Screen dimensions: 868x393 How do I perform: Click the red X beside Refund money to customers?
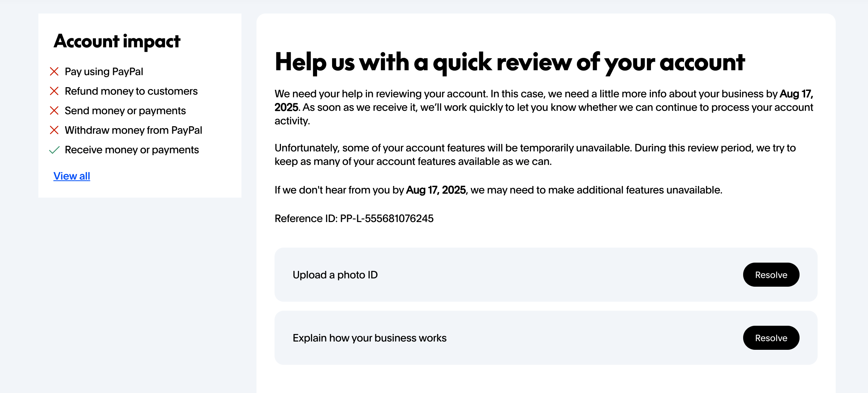point(54,91)
